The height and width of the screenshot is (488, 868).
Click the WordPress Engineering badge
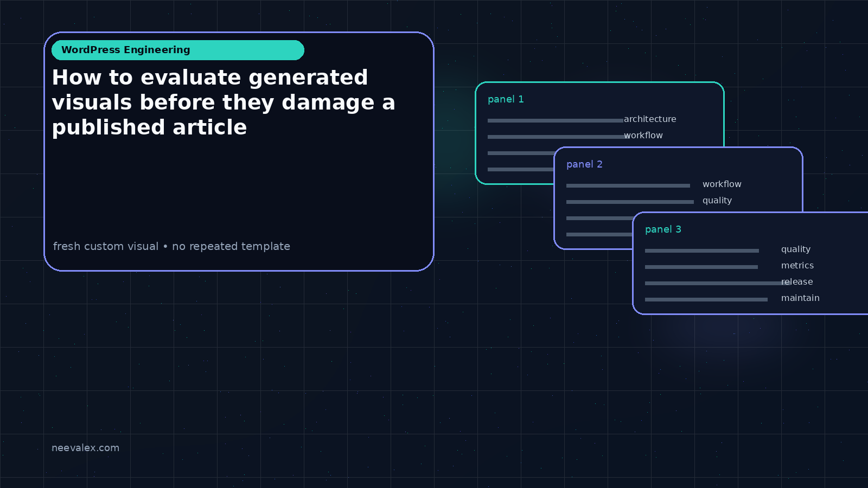[178, 50]
